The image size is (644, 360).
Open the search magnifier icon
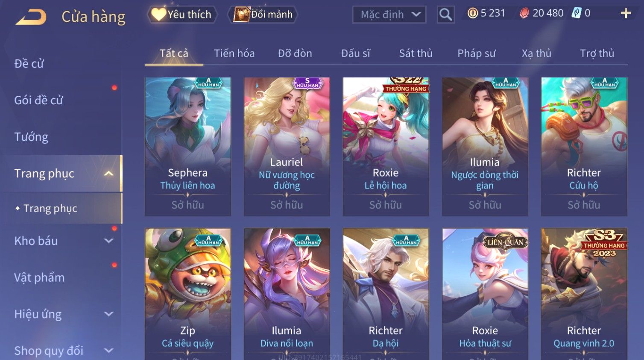445,15
